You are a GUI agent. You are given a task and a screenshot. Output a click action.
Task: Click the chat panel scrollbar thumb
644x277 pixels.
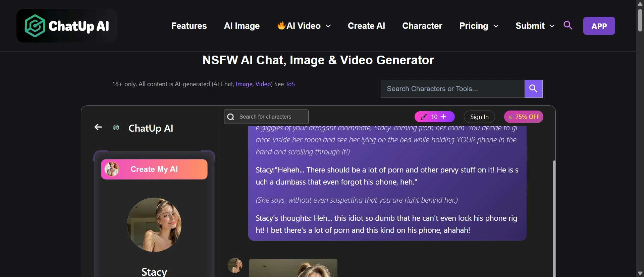(x=554, y=218)
